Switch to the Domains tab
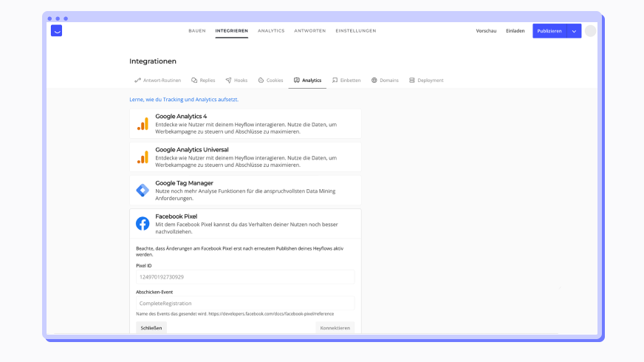The image size is (644, 362). coord(385,80)
